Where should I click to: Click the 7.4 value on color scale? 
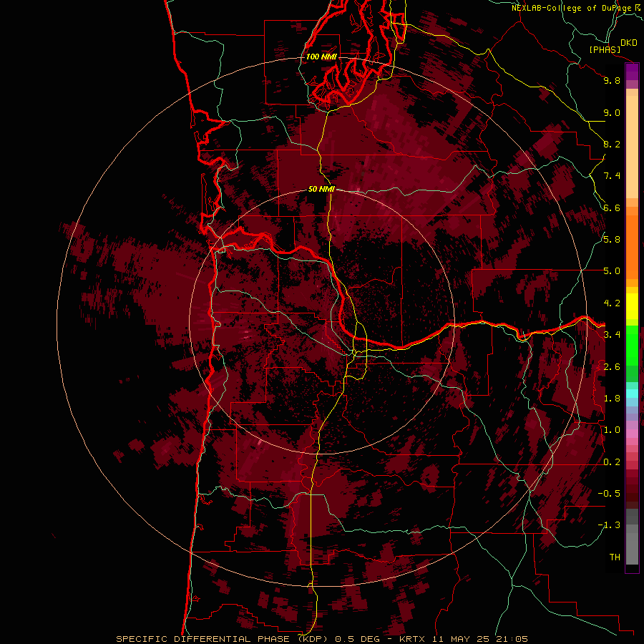click(x=612, y=176)
